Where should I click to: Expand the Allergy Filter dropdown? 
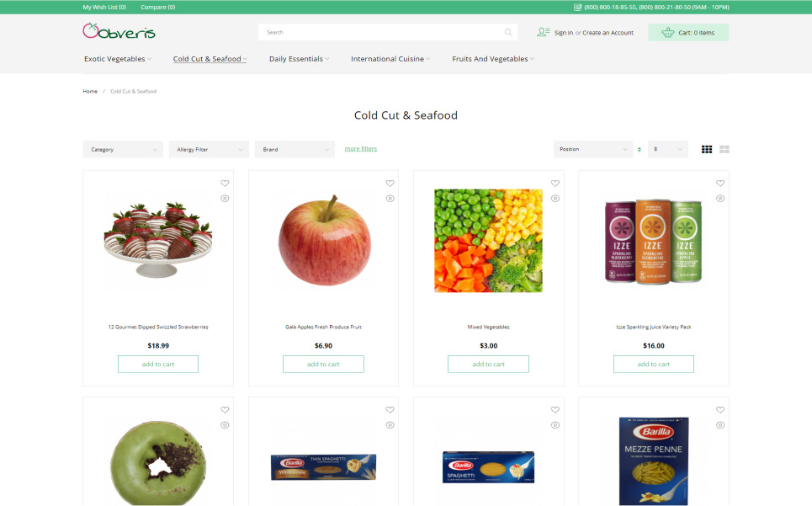[209, 149]
